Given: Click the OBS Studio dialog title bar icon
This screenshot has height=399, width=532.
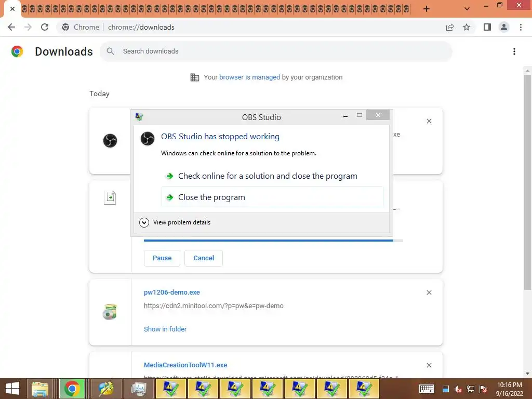Looking at the screenshot, I should 139,117.
